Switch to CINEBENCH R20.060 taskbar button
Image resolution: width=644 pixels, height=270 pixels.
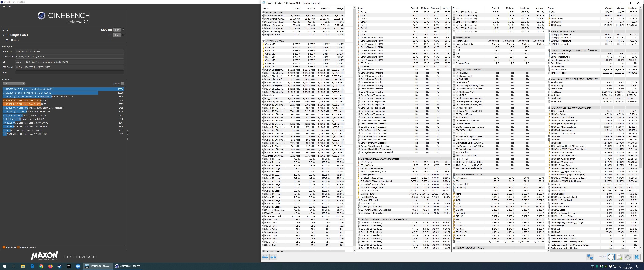click(128, 266)
